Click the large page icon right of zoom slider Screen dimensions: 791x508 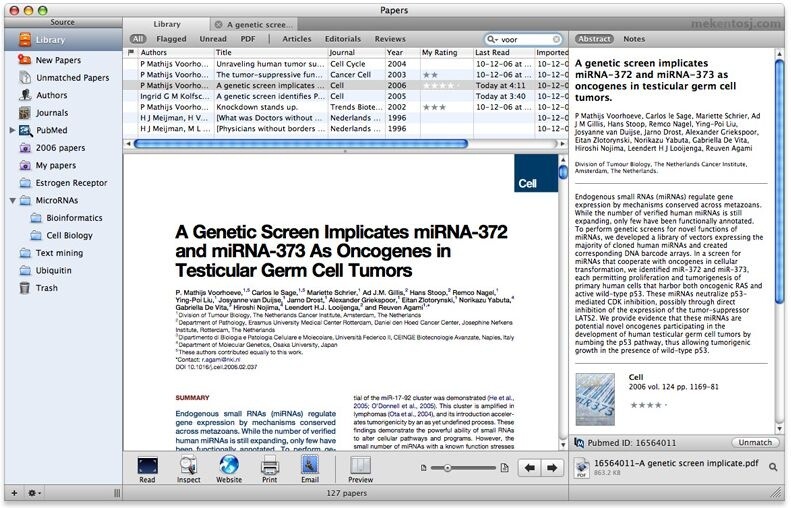(504, 468)
